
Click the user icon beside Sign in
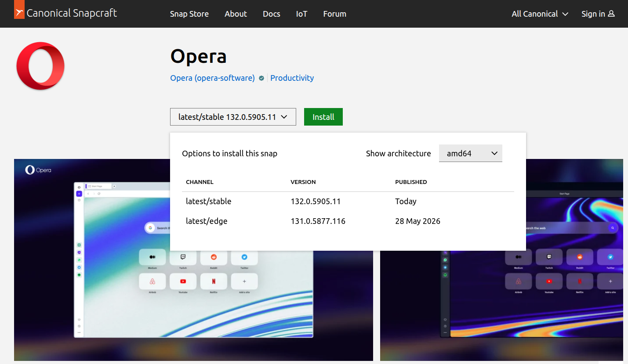click(x=611, y=14)
